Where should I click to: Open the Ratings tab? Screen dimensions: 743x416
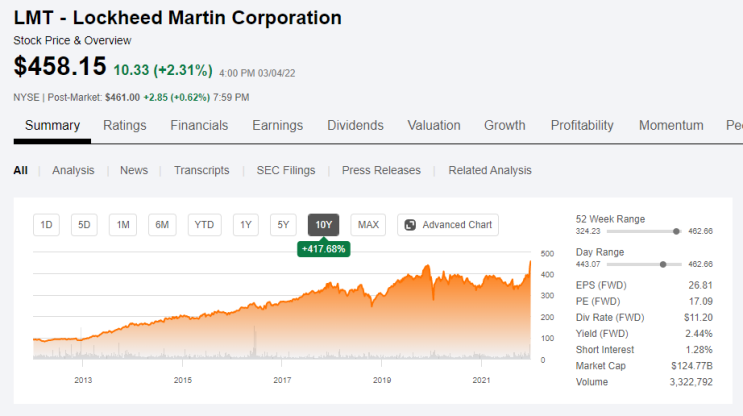click(125, 126)
